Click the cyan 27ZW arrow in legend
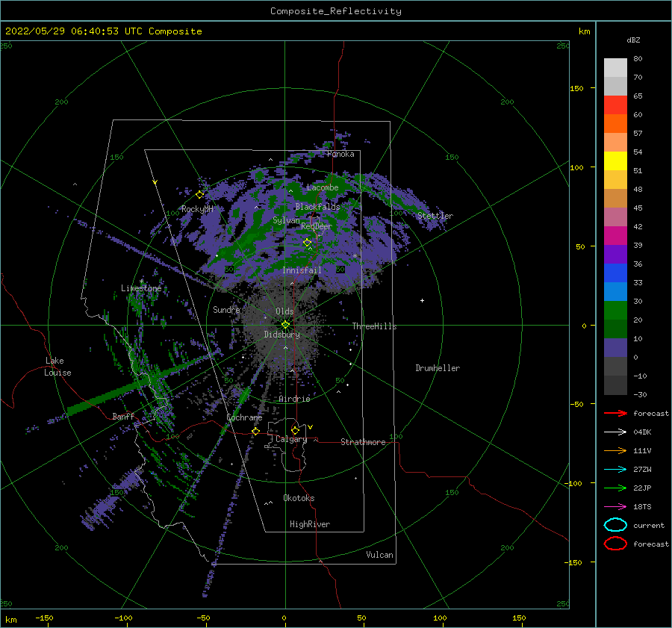672x628 pixels. [x=615, y=470]
